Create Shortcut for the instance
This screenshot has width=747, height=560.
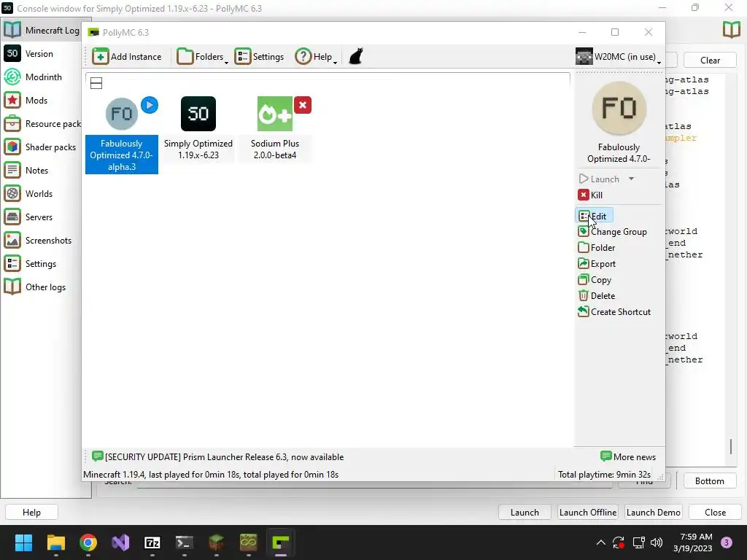614,312
